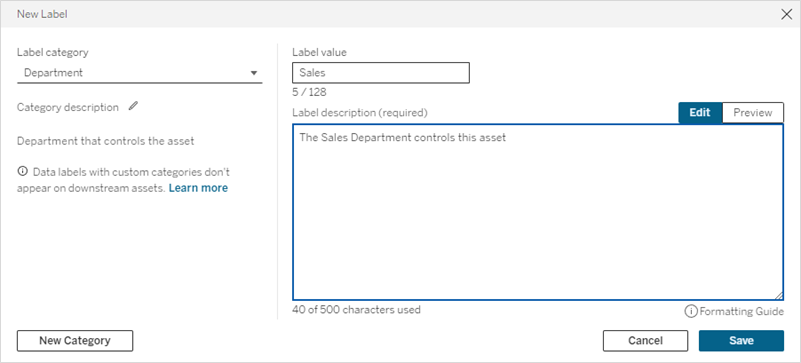Click inside the Label description text area
The image size is (801, 363).
pyautogui.click(x=538, y=212)
